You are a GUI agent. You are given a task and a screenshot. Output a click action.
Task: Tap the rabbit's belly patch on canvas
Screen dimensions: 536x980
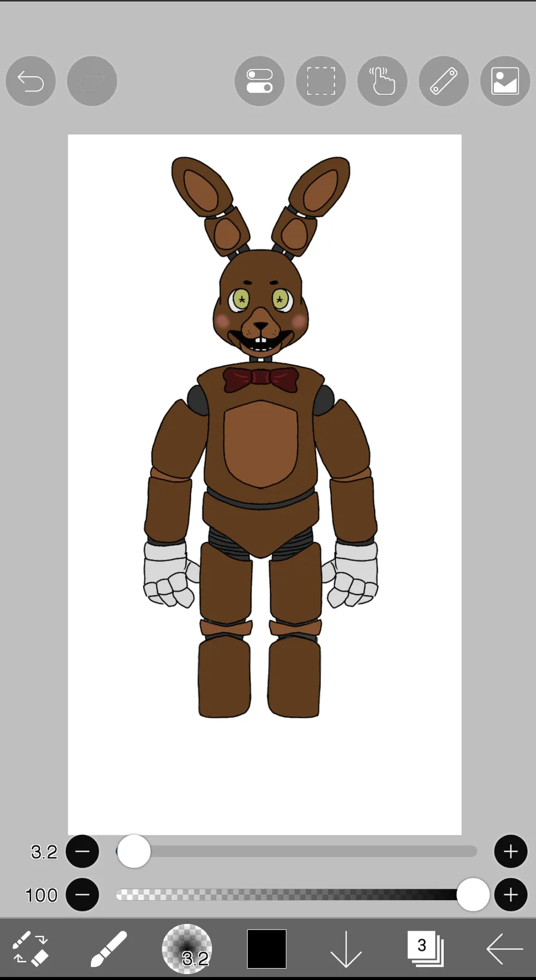tap(261, 444)
